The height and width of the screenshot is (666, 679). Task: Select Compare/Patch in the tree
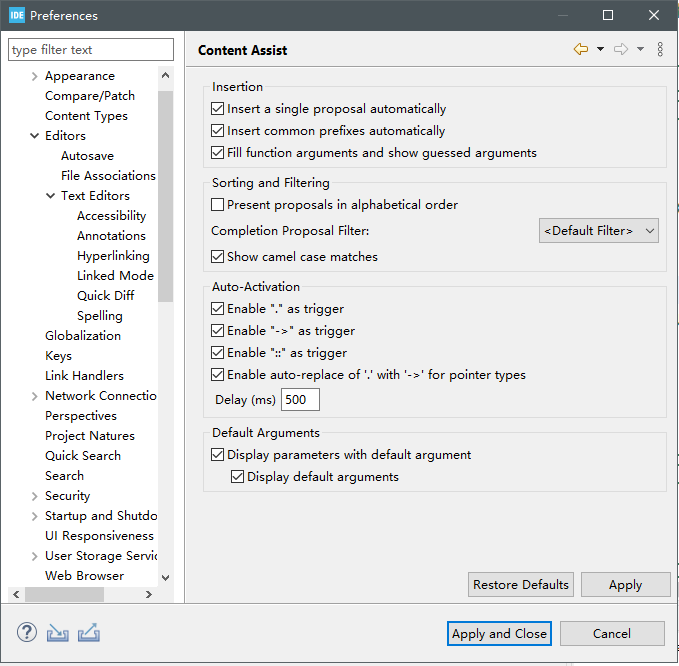90,96
